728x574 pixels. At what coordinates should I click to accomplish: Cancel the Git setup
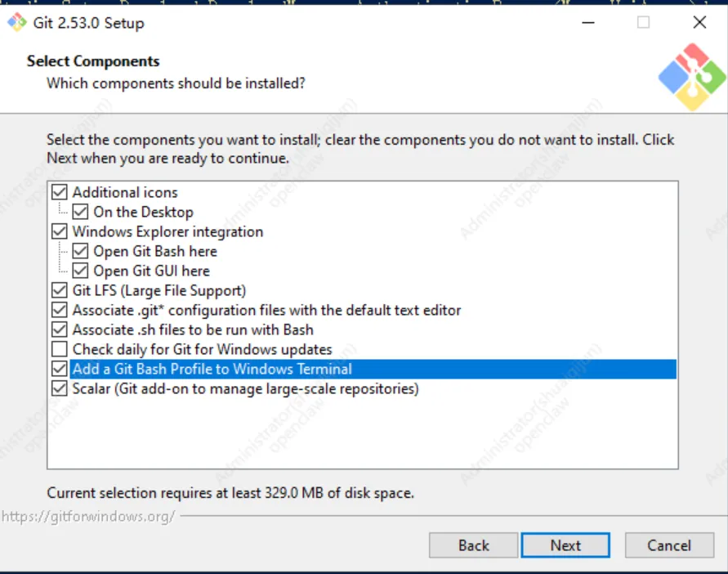click(x=669, y=545)
